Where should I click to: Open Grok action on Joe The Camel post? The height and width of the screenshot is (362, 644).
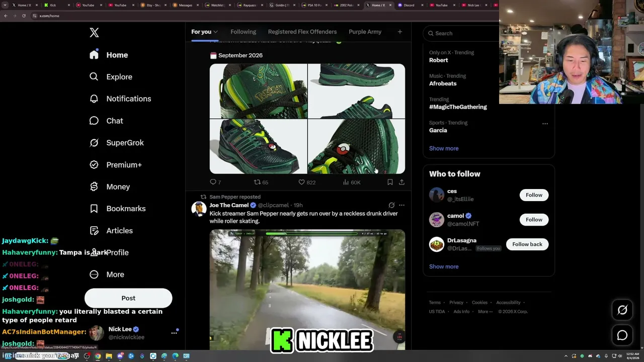(x=391, y=205)
